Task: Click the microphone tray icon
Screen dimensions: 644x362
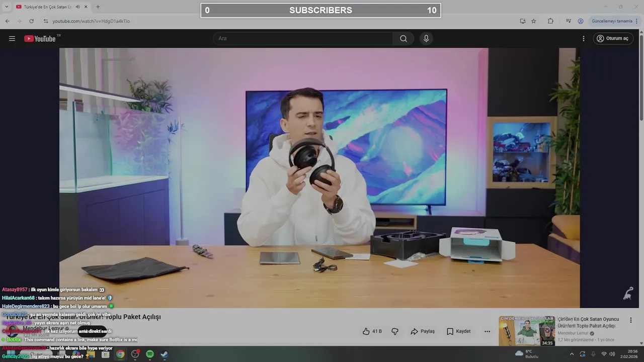Action: (x=593, y=354)
